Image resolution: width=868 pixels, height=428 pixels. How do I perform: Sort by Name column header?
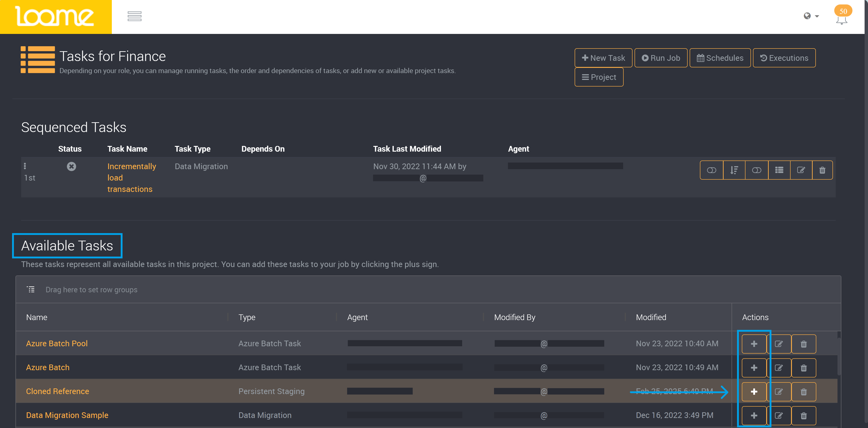pyautogui.click(x=37, y=317)
